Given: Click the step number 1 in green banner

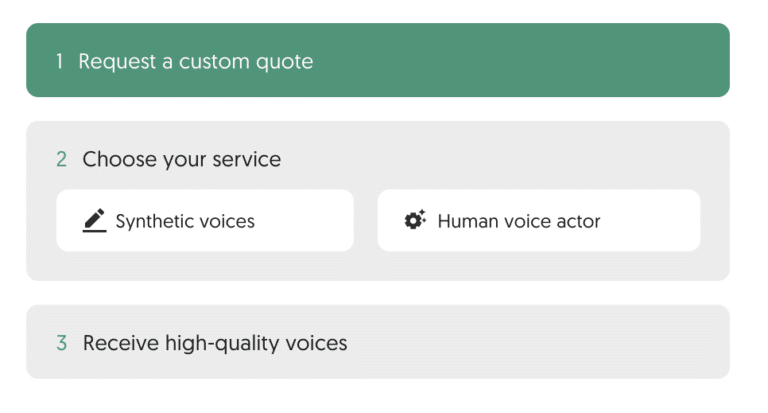Looking at the screenshot, I should (x=59, y=62).
